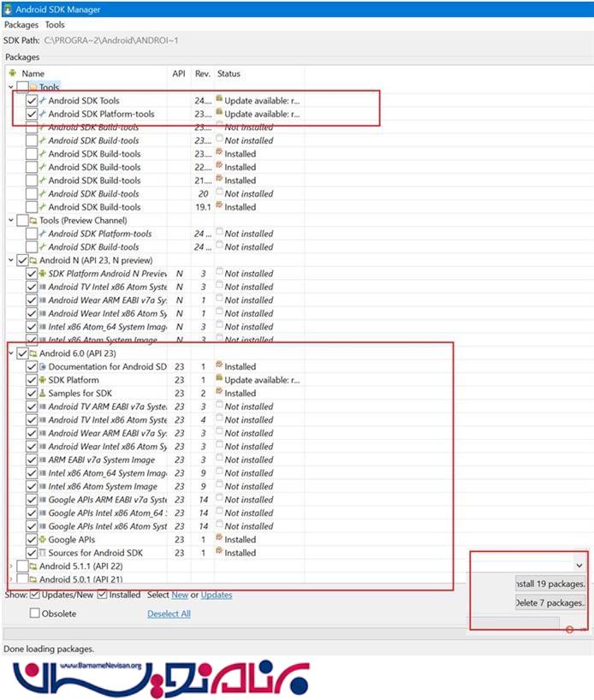Click the Deselect All link
Viewport: 594px width, 700px height.
pos(169,614)
